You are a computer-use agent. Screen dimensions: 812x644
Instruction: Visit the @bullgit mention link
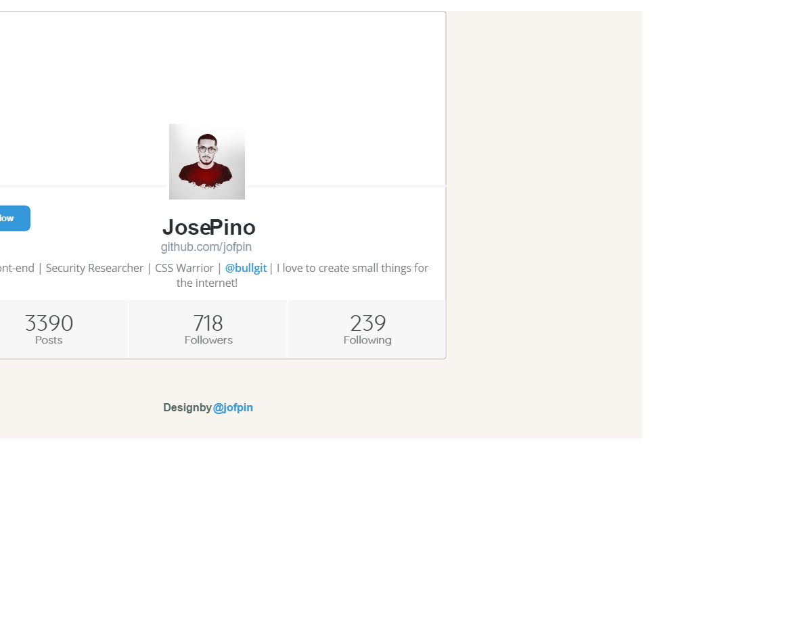pyautogui.click(x=246, y=268)
